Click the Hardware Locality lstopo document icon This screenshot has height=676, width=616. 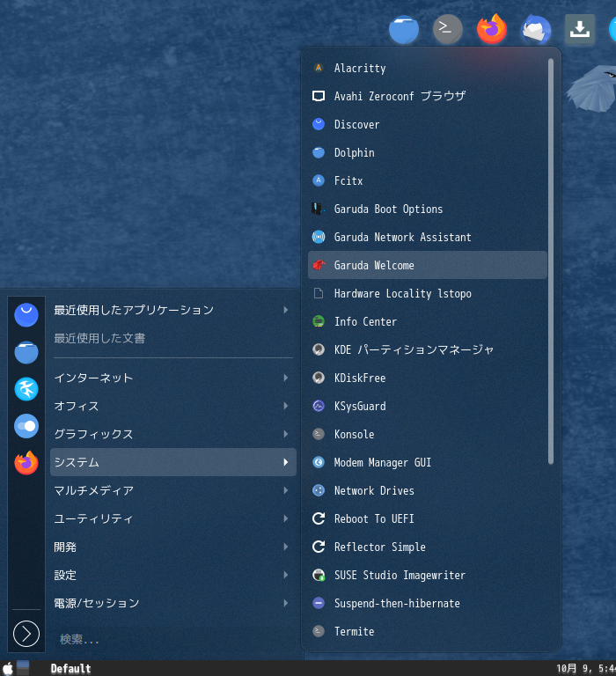pyautogui.click(x=319, y=294)
